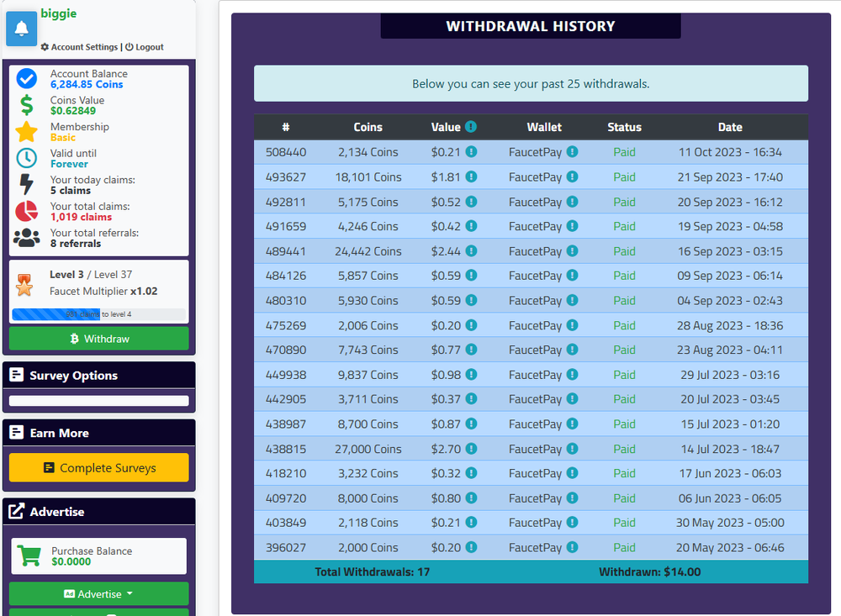Viewport: 841px width, 616px height.
Task: Click the green dollar Coins Value icon
Action: [x=27, y=105]
